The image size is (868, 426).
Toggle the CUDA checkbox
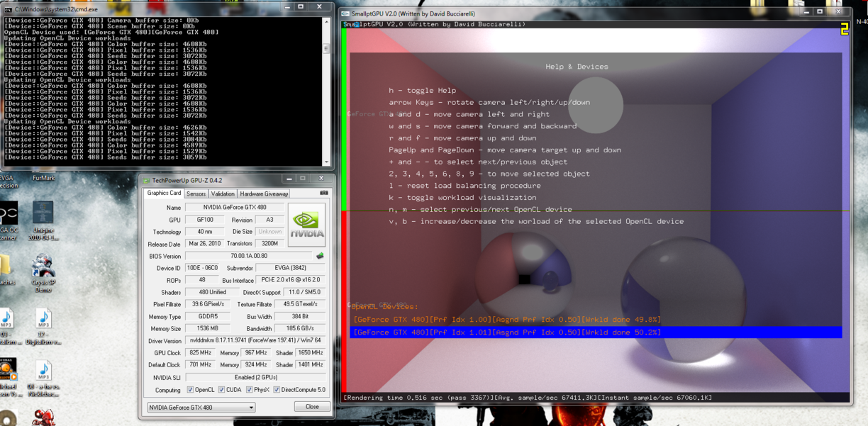coord(221,390)
